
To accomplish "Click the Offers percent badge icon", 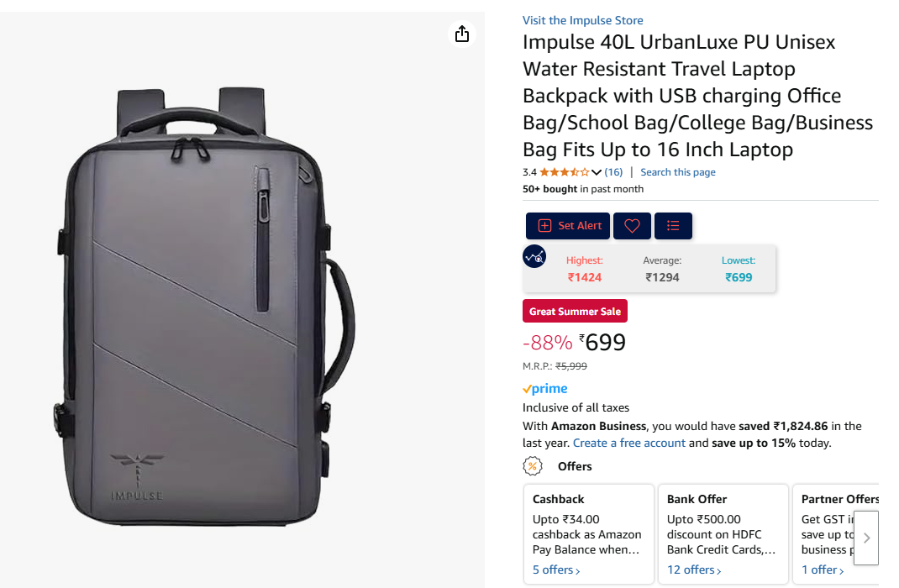I will [533, 466].
